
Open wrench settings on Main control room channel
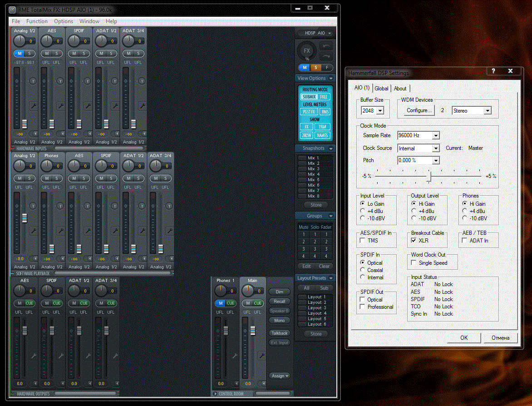coord(261,356)
